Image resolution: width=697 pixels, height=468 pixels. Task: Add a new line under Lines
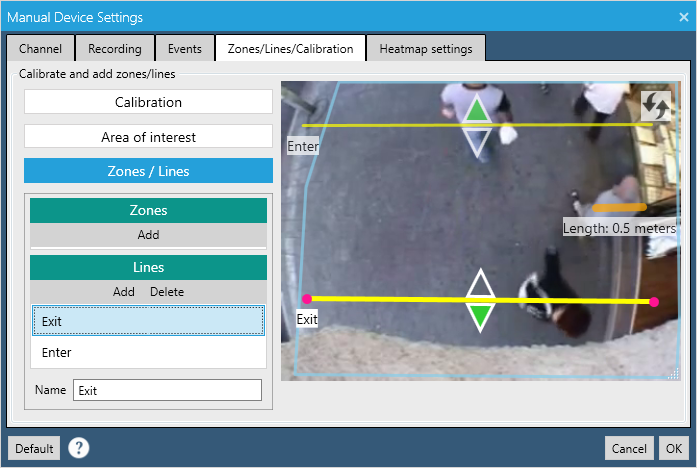(124, 292)
